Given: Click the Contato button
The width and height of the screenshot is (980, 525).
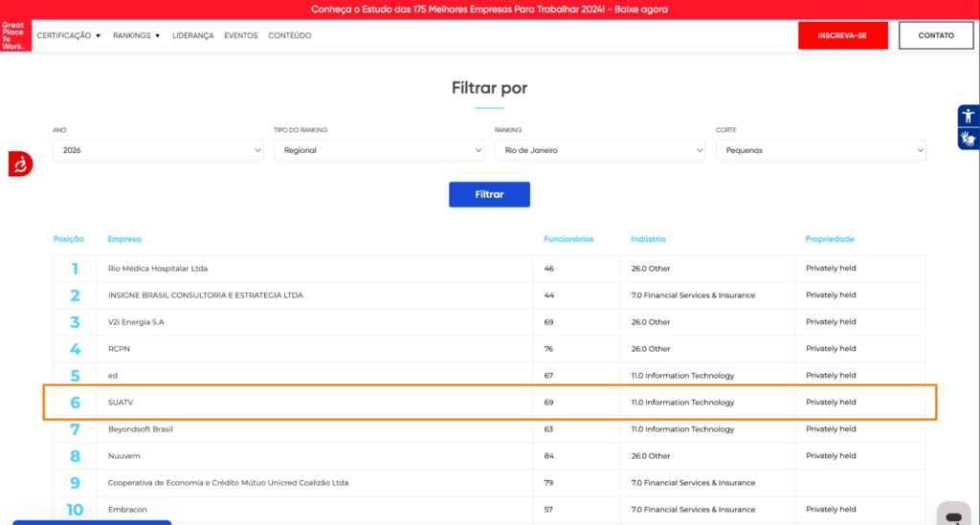Looking at the screenshot, I should [x=936, y=35].
